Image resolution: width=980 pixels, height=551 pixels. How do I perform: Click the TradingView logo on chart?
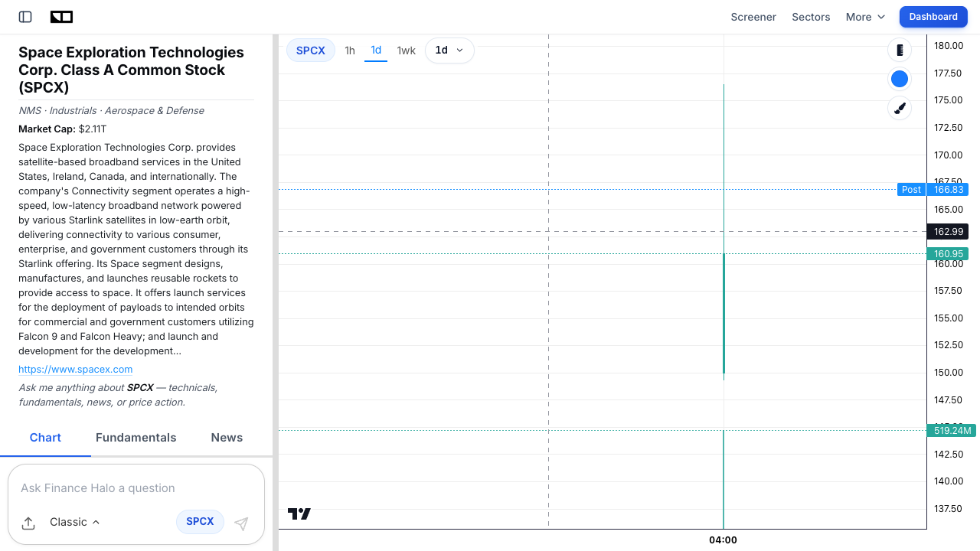pos(299,514)
